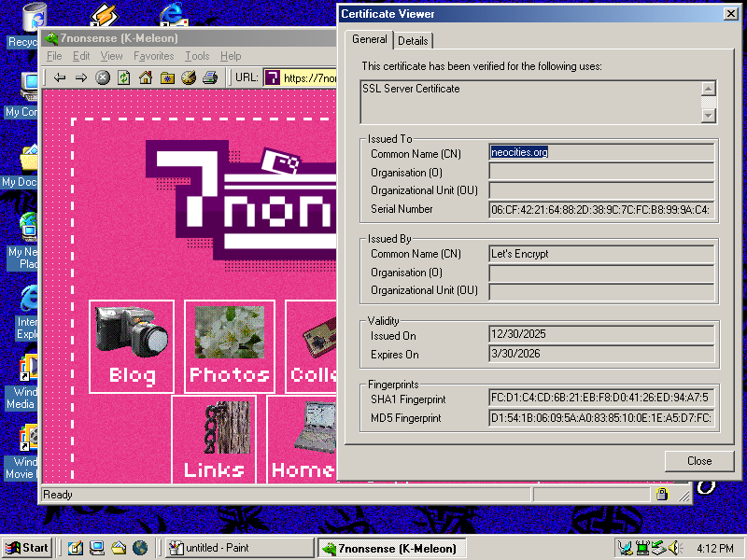The height and width of the screenshot is (560, 747).
Task: Print the page via the printer toolbar icon
Action: click(x=209, y=77)
